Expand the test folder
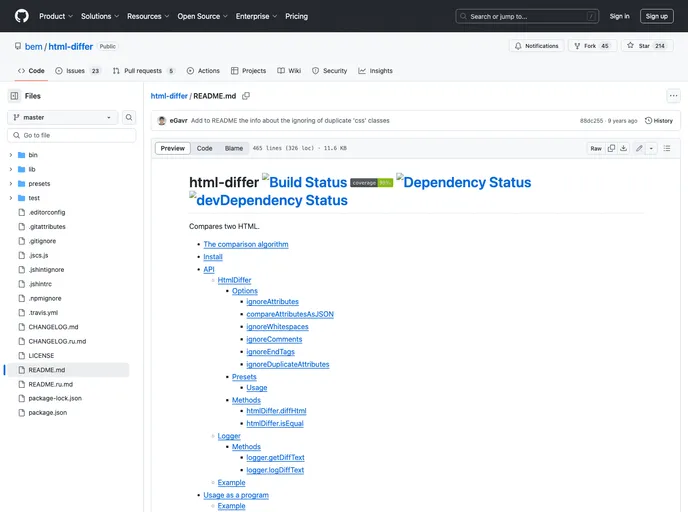 pyautogui.click(x=11, y=198)
